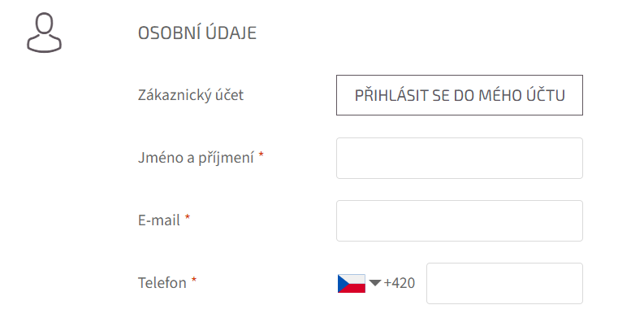
Task: Expand the country code dropdown arrow
Action: click(x=375, y=282)
